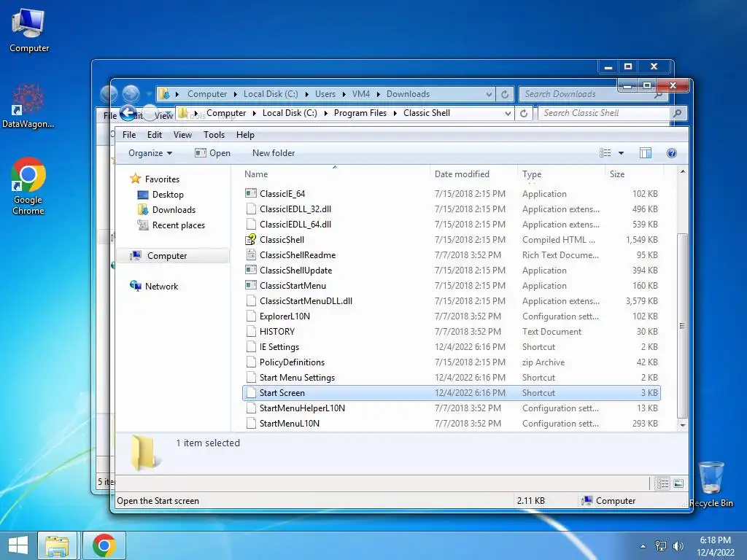The height and width of the screenshot is (560, 747).
Task: Open the Help menu
Action: tap(245, 135)
